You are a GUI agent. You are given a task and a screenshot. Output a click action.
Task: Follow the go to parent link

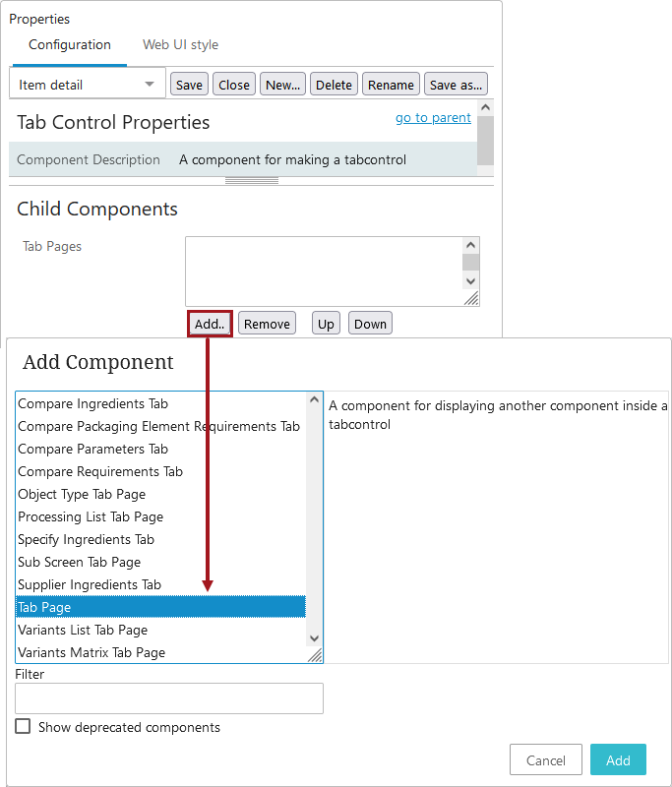point(433,118)
